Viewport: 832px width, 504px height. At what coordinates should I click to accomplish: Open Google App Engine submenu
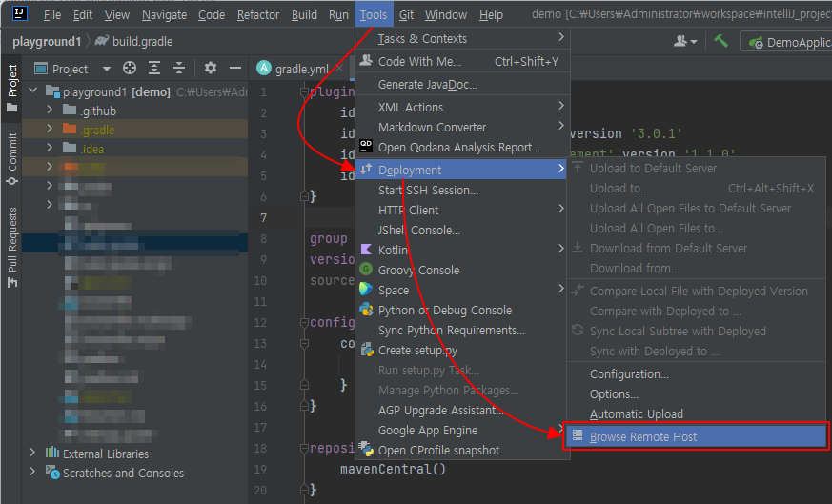pyautogui.click(x=462, y=431)
